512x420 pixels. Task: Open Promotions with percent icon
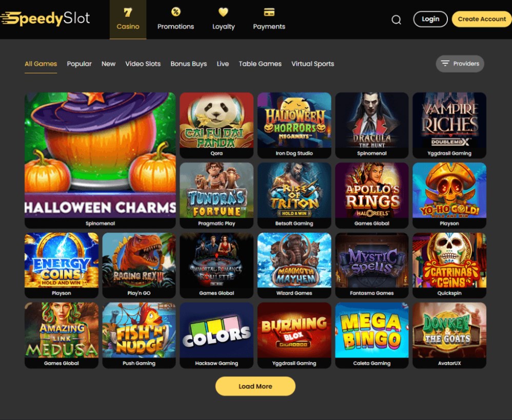click(175, 19)
